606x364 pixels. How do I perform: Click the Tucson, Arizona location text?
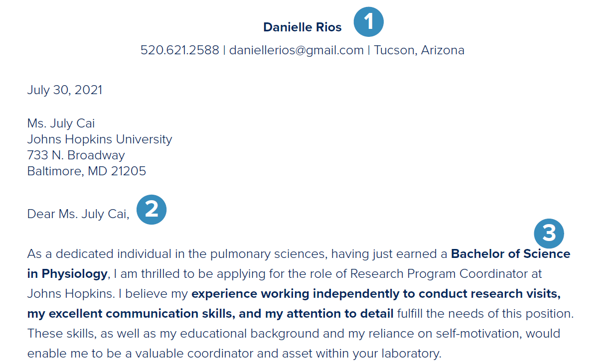coord(419,50)
